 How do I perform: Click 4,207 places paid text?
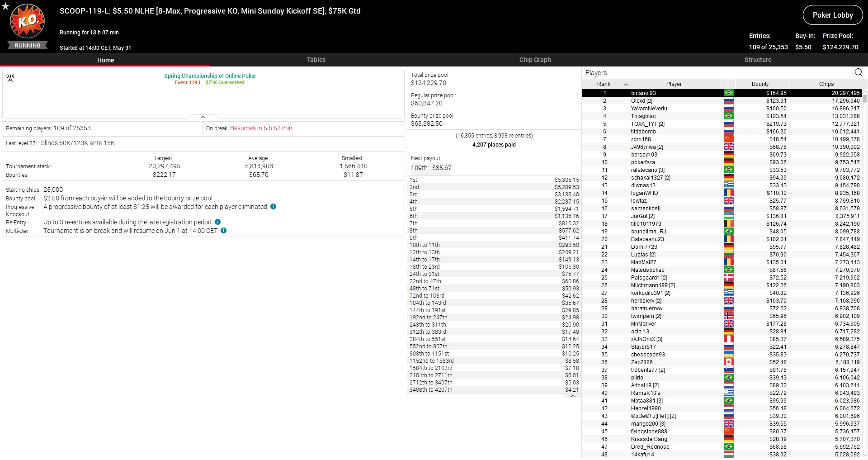[x=494, y=145]
